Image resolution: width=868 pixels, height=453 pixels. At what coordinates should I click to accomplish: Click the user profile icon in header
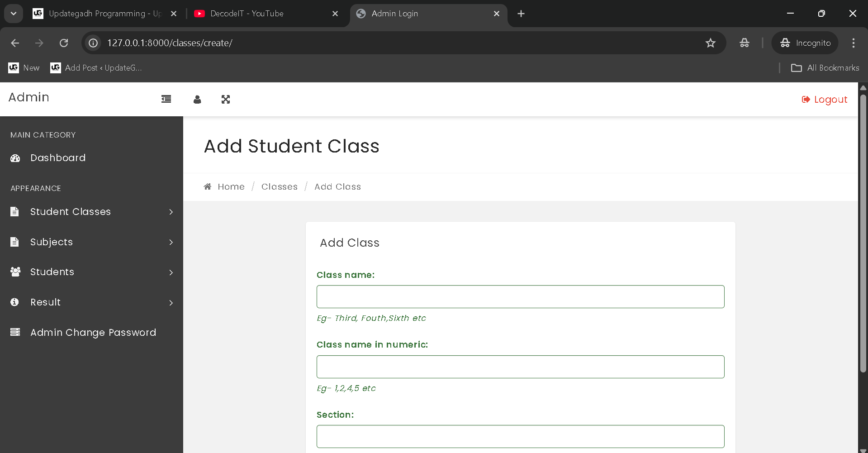click(197, 100)
